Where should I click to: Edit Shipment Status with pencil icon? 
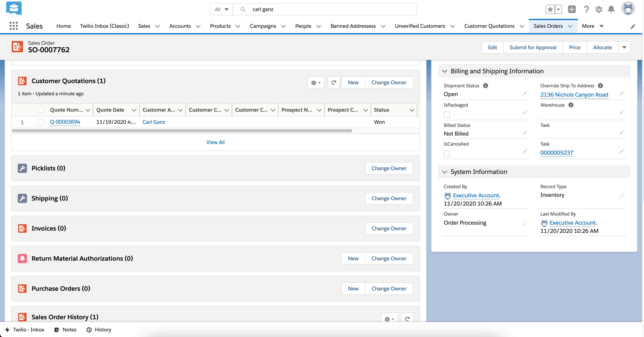[x=525, y=94]
